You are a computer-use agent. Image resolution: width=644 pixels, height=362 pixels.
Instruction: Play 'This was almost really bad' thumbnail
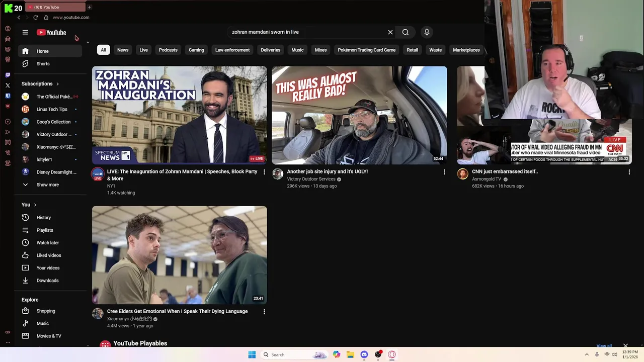coord(359,115)
